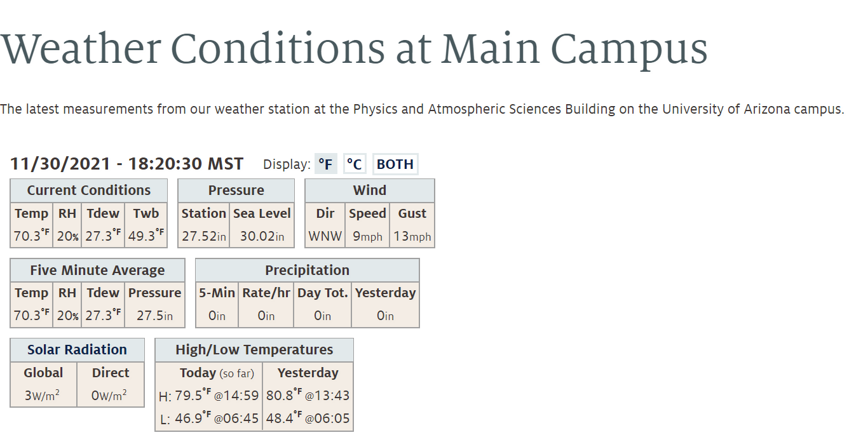This screenshot has height=442, width=868.
Task: Click the Pressure table header
Action: pyautogui.click(x=236, y=191)
